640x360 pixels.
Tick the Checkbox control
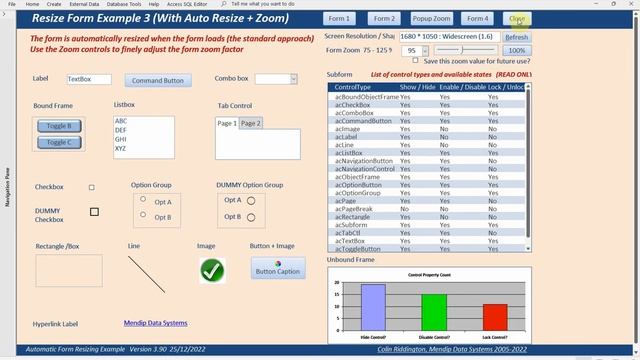pyautogui.click(x=91, y=187)
